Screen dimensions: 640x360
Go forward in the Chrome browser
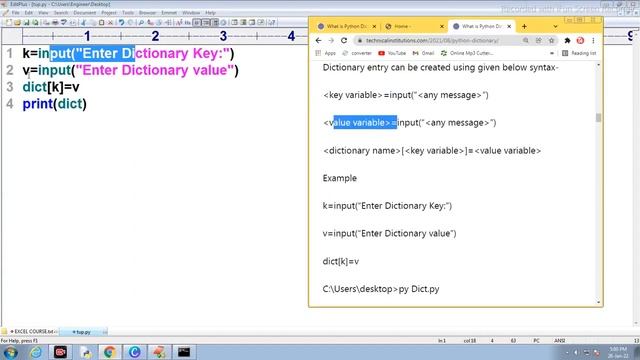331,40
